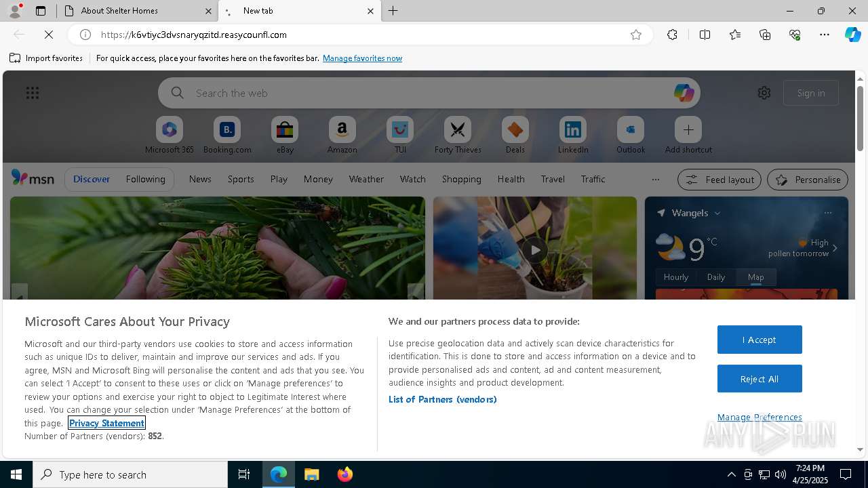The height and width of the screenshot is (488, 868).
Task: Open the Extensions puzzle icon
Action: click(x=672, y=35)
